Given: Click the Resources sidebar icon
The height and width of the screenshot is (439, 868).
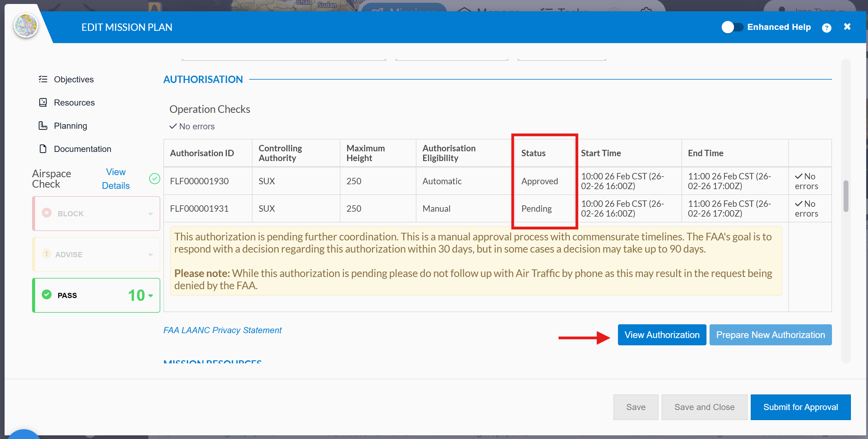Looking at the screenshot, I should [43, 102].
